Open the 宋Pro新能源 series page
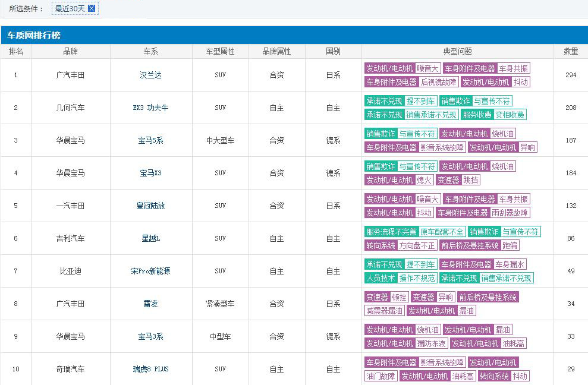This screenshot has height=385, width=588. pos(151,270)
